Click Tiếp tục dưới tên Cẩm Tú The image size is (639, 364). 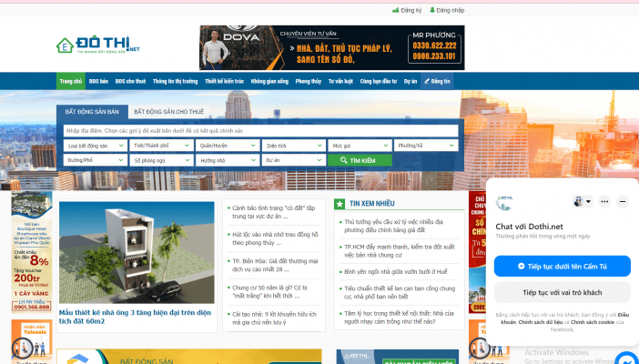(x=562, y=267)
